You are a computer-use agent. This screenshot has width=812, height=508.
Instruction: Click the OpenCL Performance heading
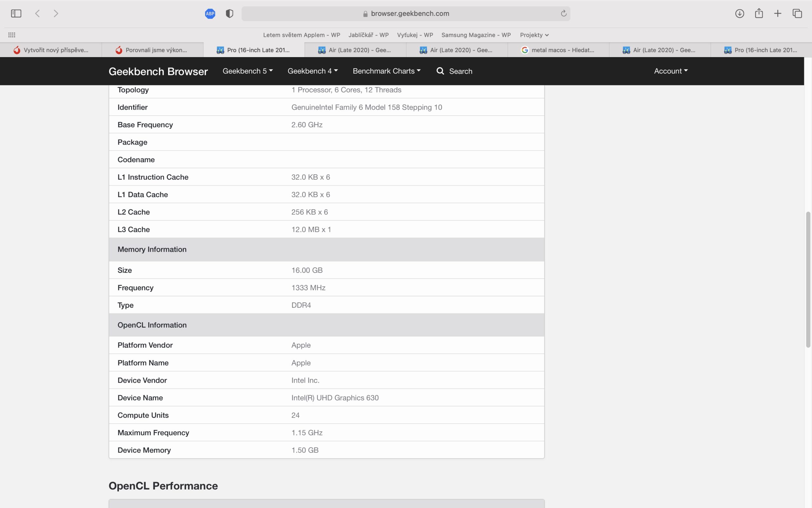[163, 486]
